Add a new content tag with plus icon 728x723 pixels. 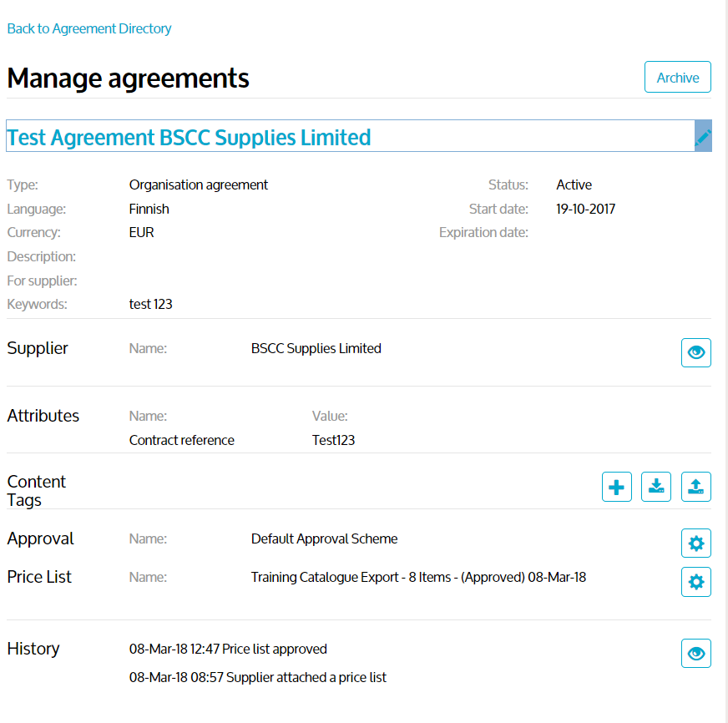click(x=616, y=487)
